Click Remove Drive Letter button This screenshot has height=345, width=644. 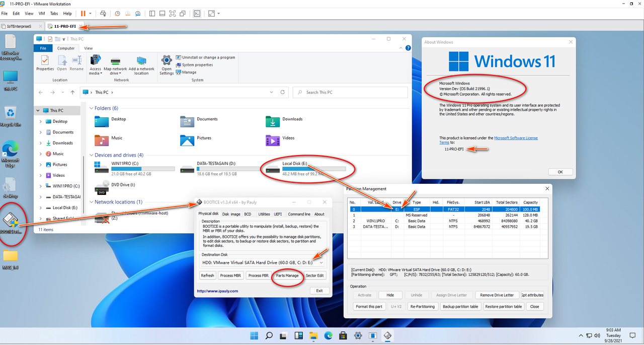[x=497, y=295]
